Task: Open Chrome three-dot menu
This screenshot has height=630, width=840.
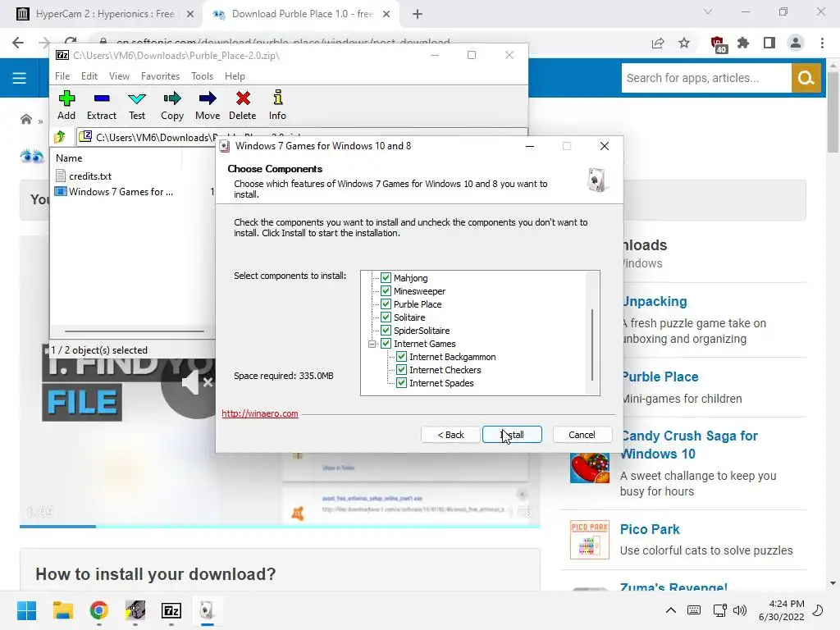Action: click(822, 43)
